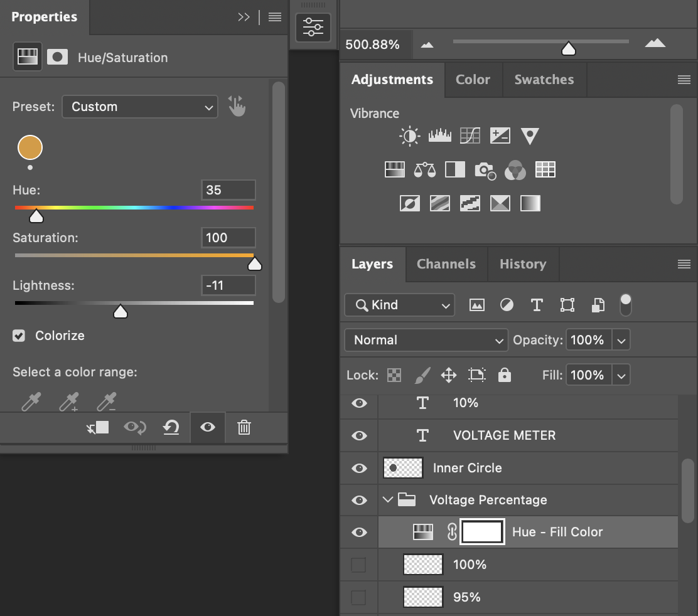Clip adjustment to layer below
The image size is (698, 616).
97,427
